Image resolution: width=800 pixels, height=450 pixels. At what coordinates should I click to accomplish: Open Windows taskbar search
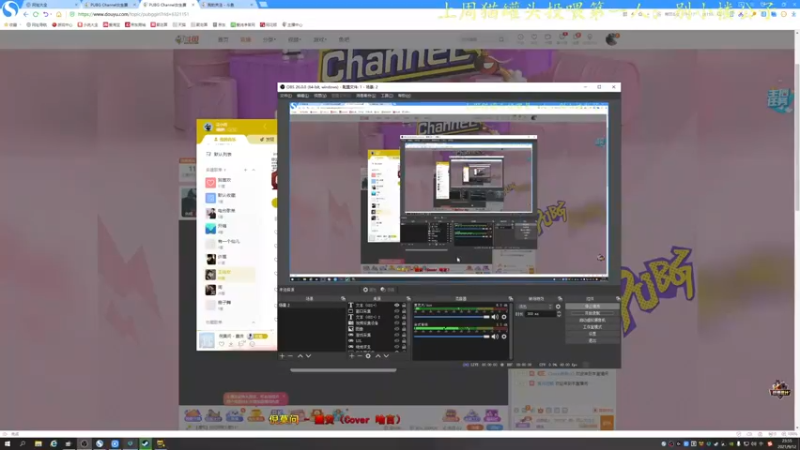click(22, 444)
